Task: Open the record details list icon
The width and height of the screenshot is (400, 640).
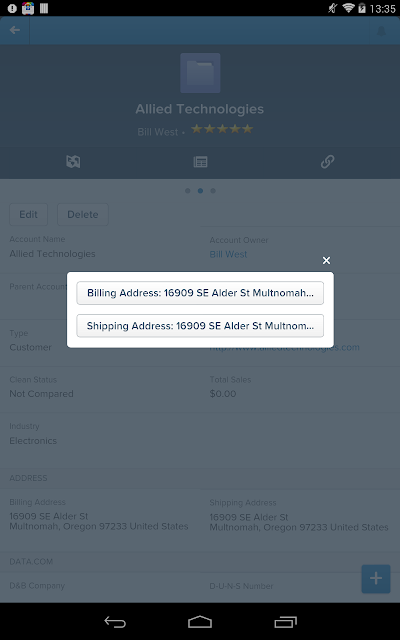Action: point(200,162)
